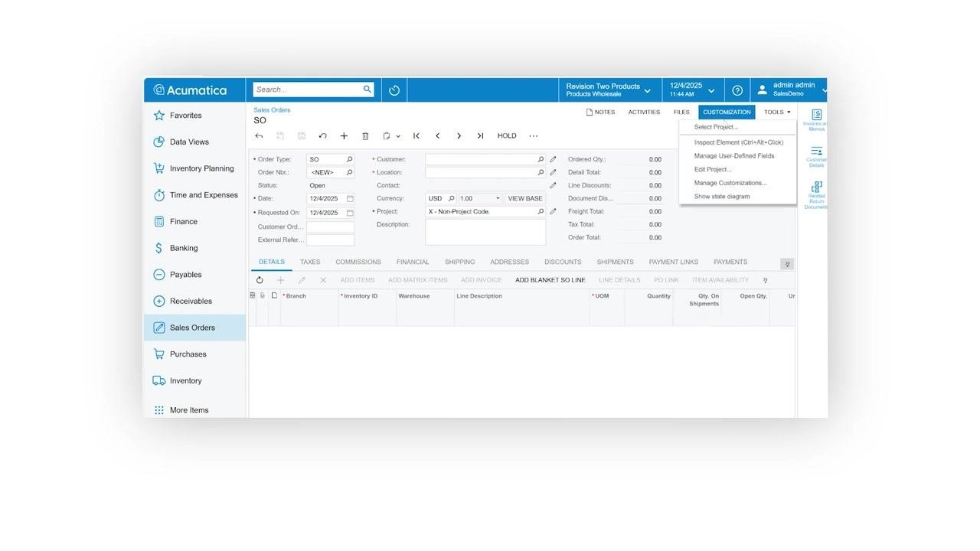Expand the clipboard dropdown arrow
The height and width of the screenshot is (551, 980).
click(398, 136)
